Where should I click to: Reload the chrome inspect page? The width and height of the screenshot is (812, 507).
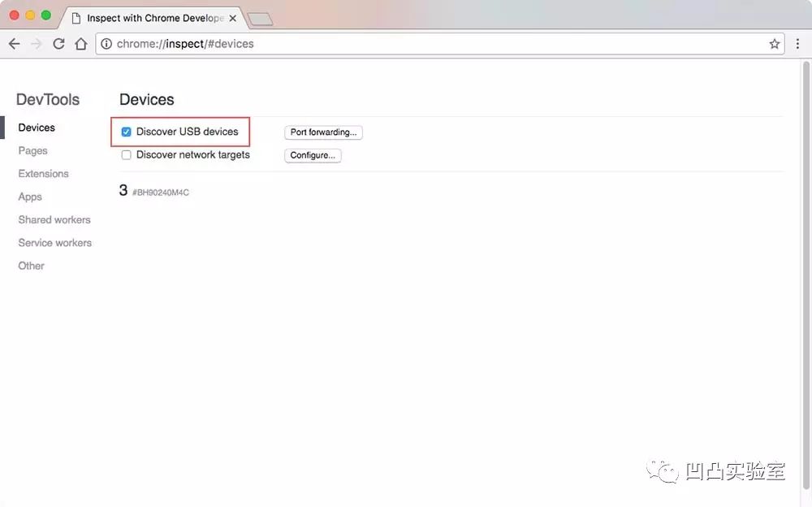[59, 44]
